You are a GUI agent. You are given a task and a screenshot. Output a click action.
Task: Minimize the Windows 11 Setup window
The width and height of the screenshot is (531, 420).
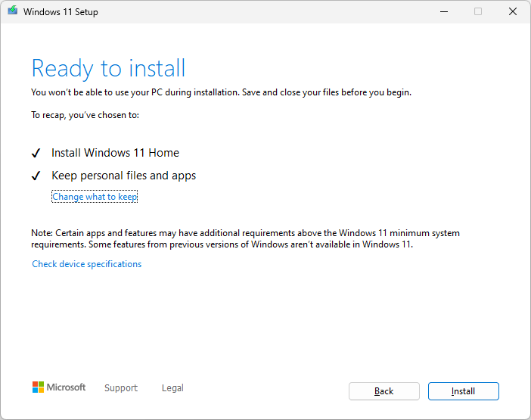(444, 12)
